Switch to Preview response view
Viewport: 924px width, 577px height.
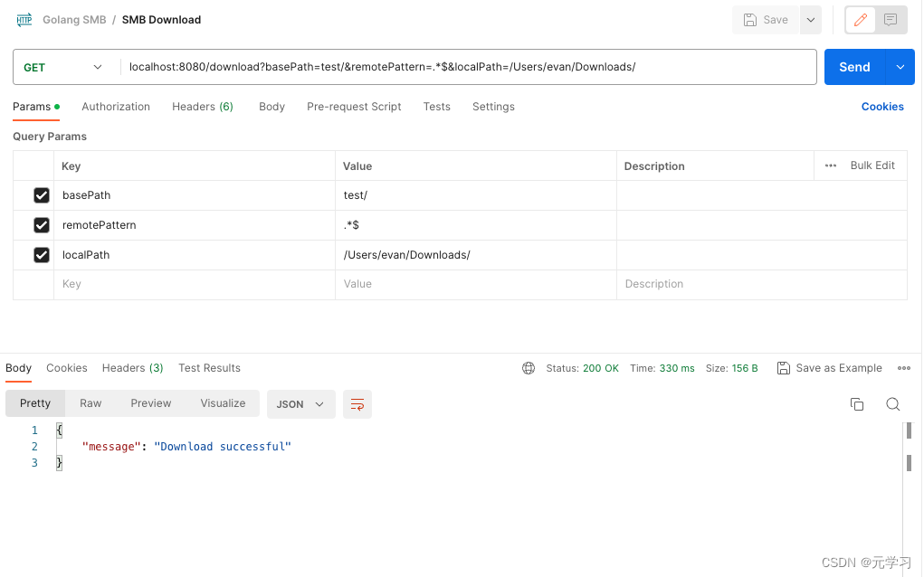[151, 403]
